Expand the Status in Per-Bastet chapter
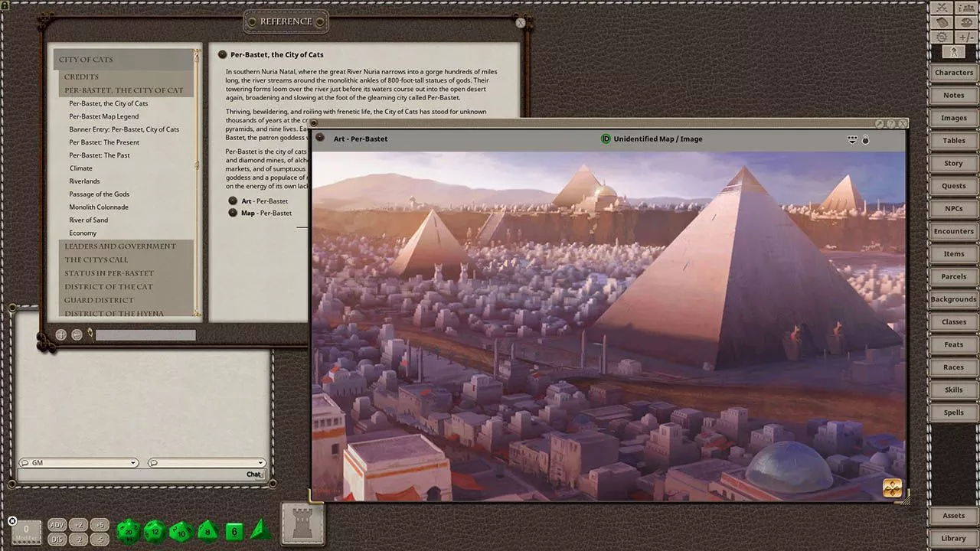The width and height of the screenshot is (980, 551). (126, 273)
